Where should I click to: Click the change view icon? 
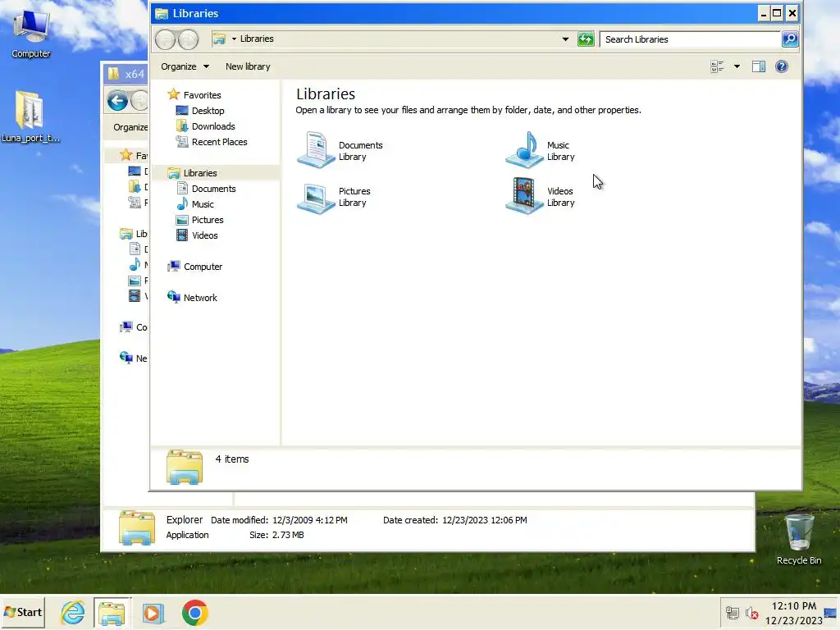click(717, 66)
